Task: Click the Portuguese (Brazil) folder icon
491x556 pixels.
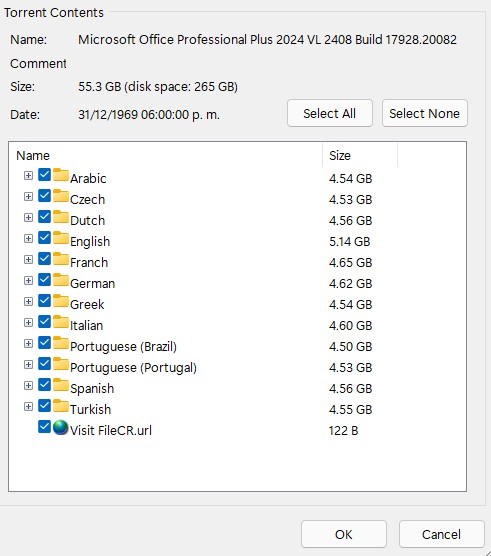Action: [x=61, y=343]
